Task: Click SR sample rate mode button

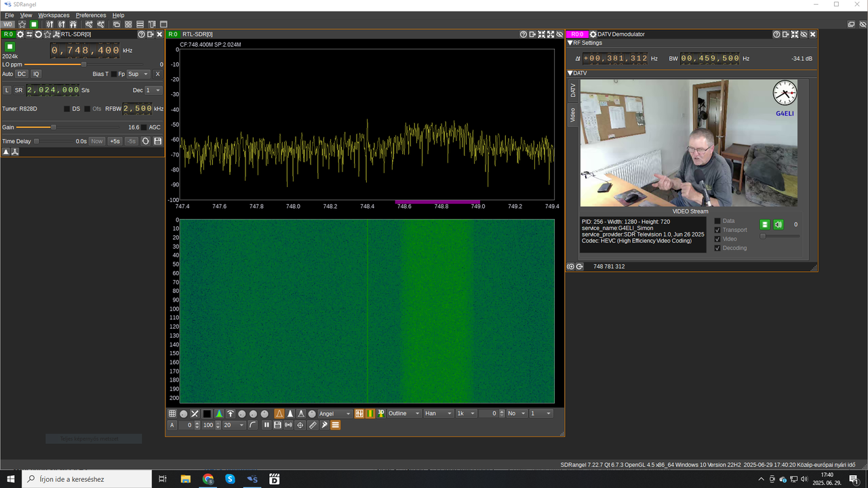Action: pos(19,90)
